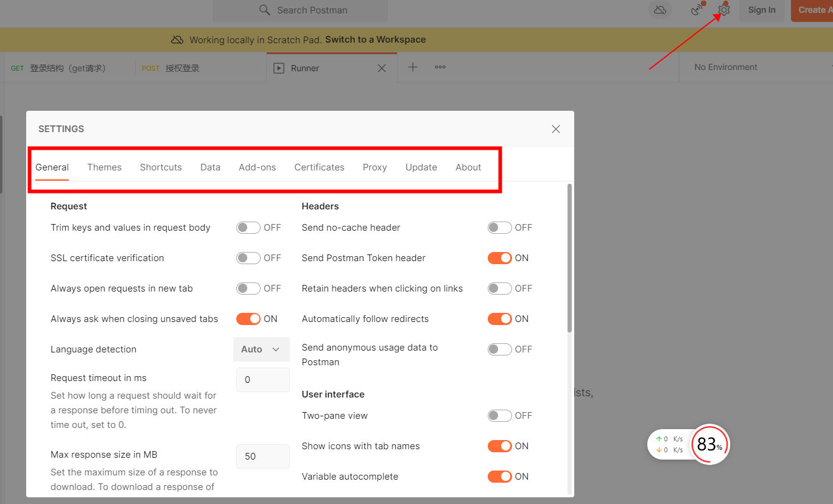Turn off Send Postman Token header
Screen dimensions: 833x504
pyautogui.click(x=500, y=258)
